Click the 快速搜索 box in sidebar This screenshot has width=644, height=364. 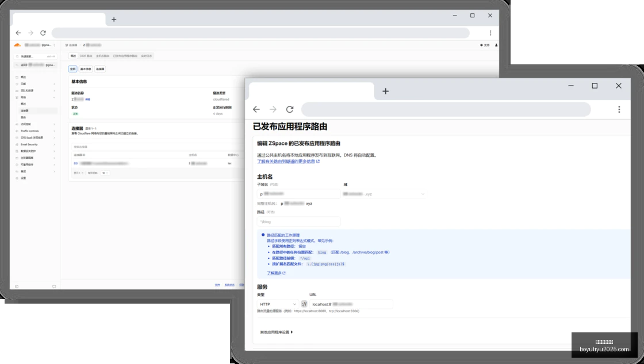click(x=35, y=56)
